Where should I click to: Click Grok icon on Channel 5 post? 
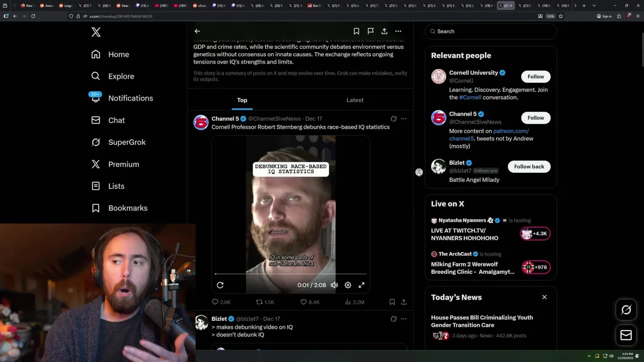[x=393, y=119]
